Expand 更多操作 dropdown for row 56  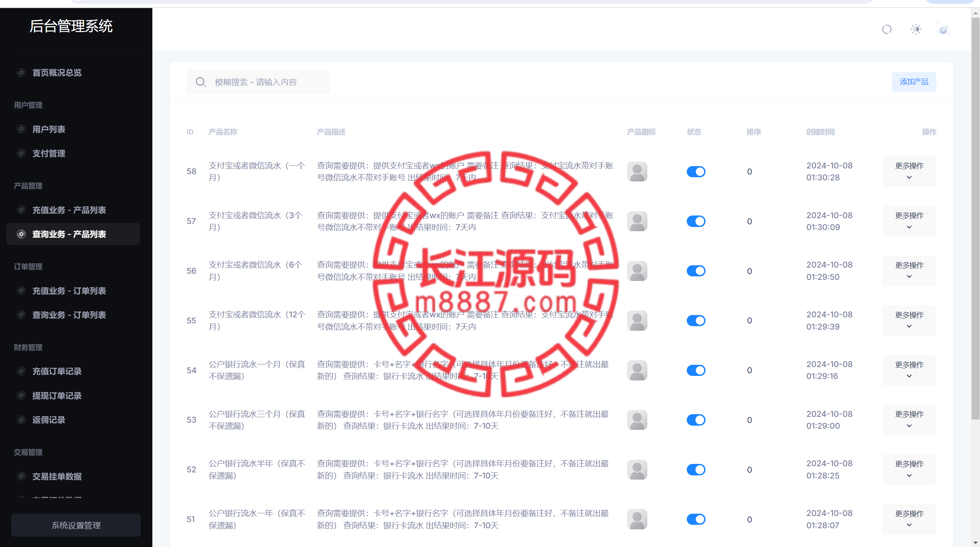(909, 271)
